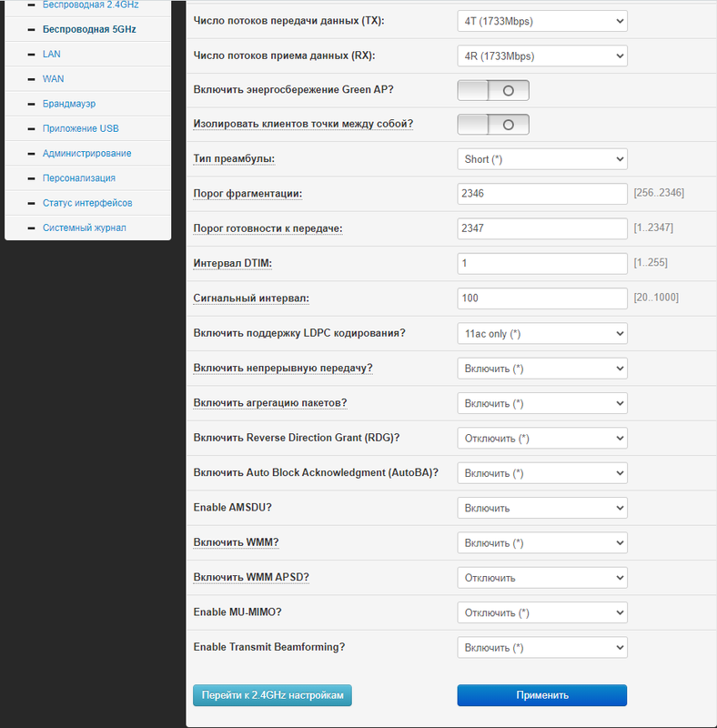Click the Порог готовности к передаче label
The width and height of the screenshot is (717, 728).
click(268, 228)
